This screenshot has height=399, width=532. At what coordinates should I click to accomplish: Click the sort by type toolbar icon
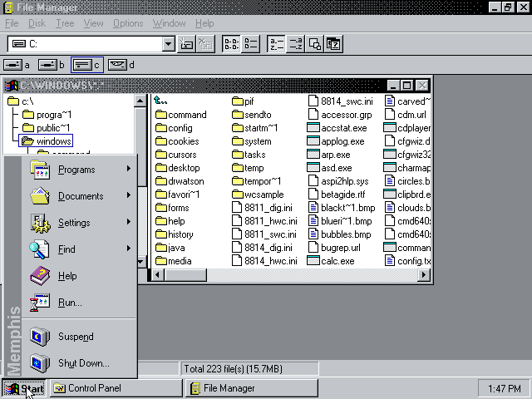tap(295, 44)
